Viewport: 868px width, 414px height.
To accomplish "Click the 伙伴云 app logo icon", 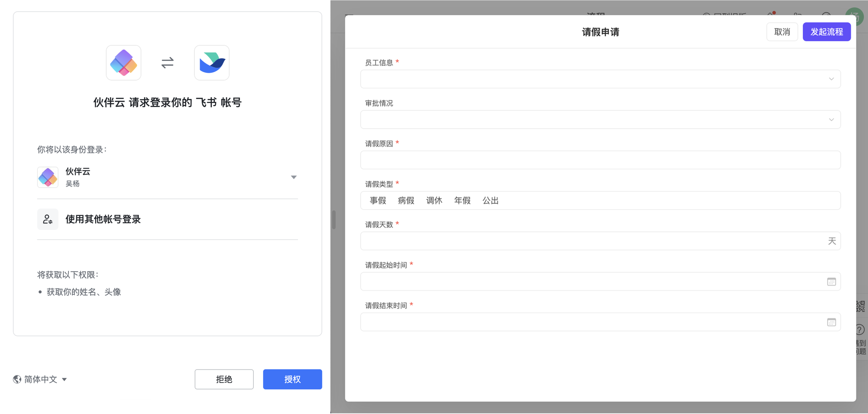I will (x=123, y=63).
